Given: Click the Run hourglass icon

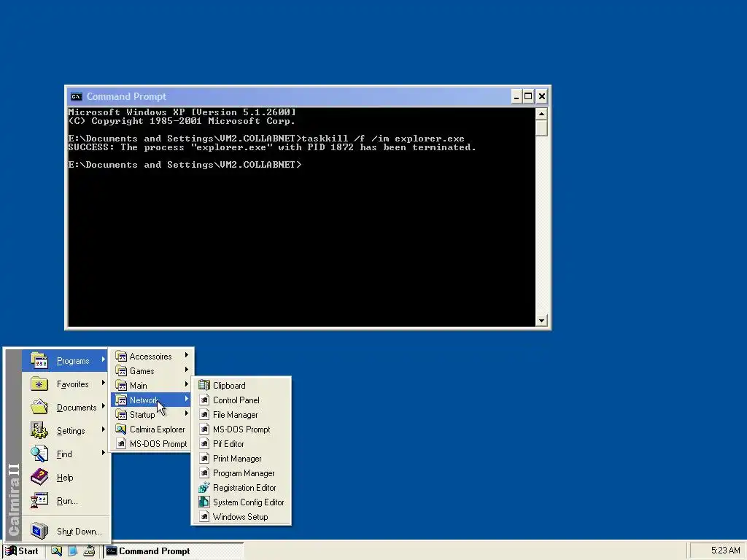Looking at the screenshot, I should click(39, 500).
